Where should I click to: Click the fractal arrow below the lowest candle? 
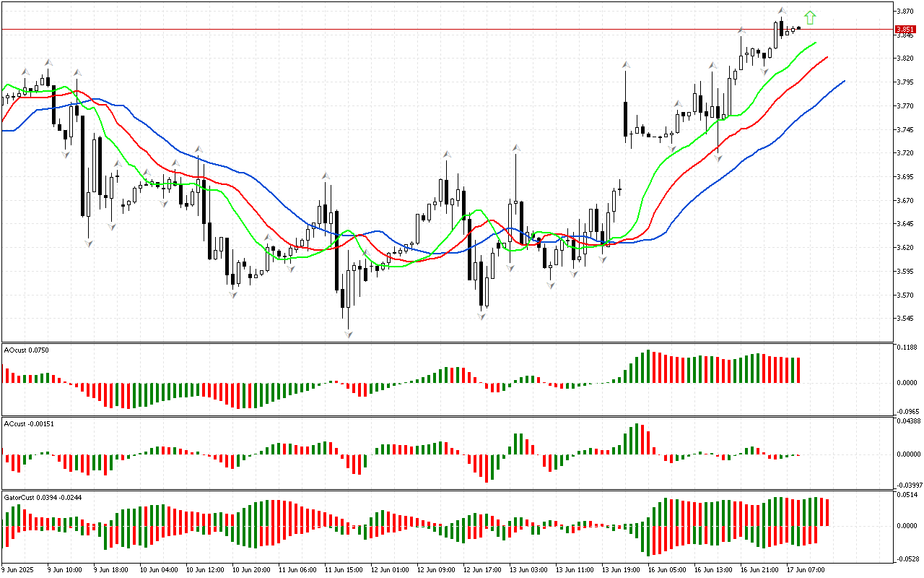349,334
